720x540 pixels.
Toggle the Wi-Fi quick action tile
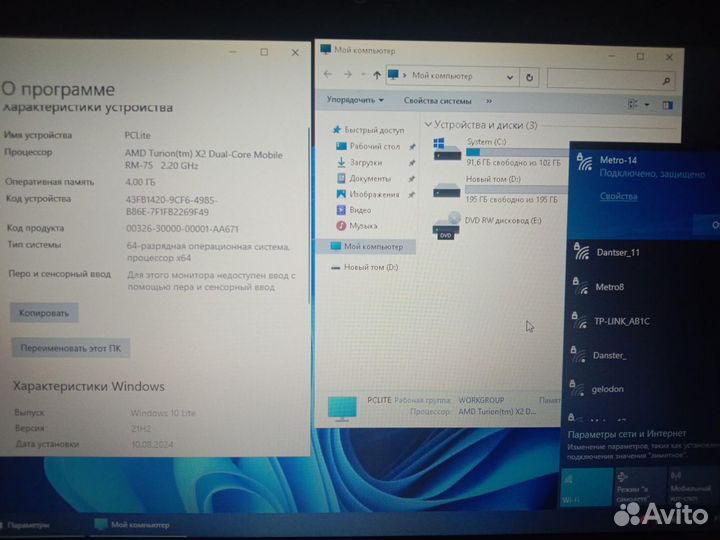pyautogui.click(x=586, y=487)
